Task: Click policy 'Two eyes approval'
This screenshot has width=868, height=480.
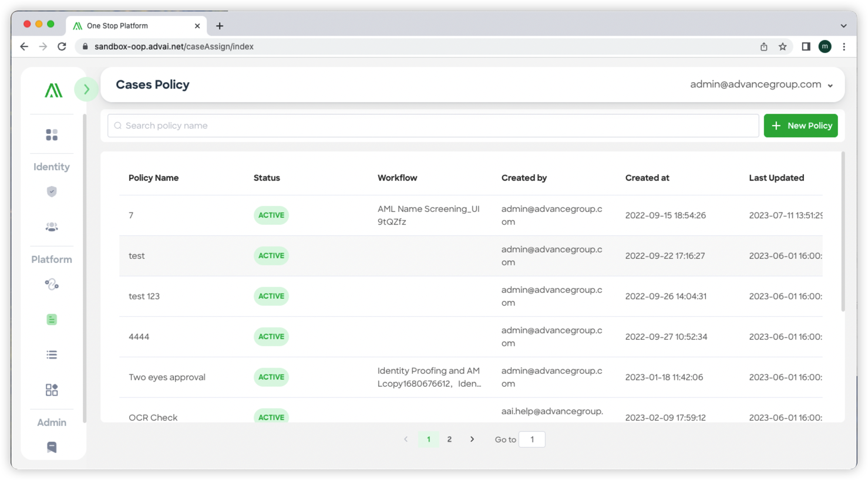Action: pyautogui.click(x=167, y=377)
